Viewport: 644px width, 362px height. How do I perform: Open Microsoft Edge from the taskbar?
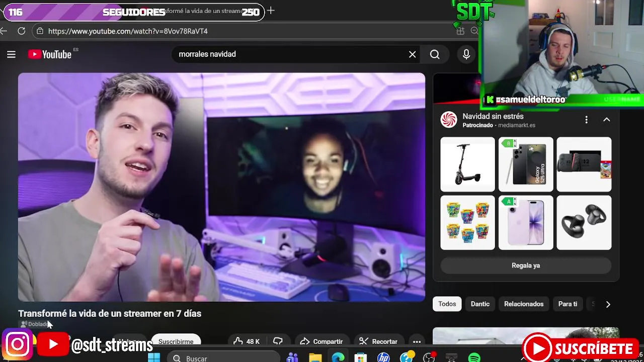[338, 358]
